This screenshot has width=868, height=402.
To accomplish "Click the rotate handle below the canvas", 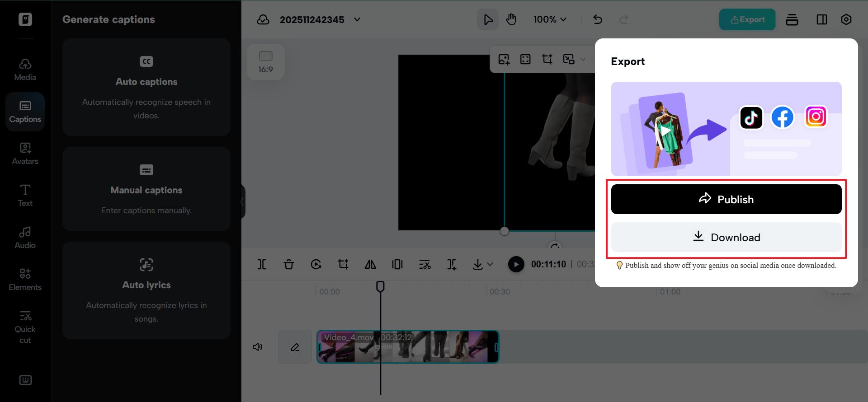I will pyautogui.click(x=555, y=246).
